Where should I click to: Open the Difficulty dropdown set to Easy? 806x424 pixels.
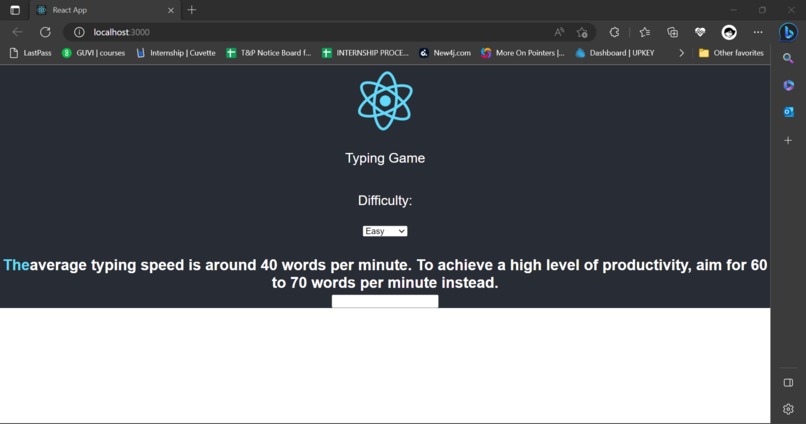coord(385,231)
